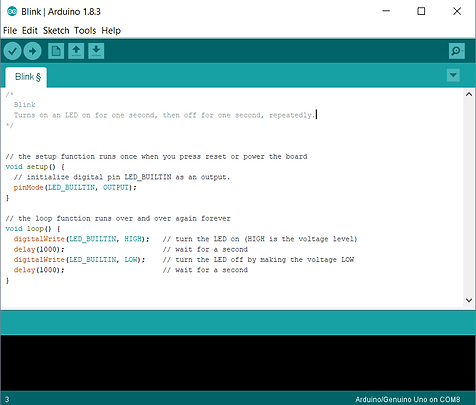
Task: Maximize the Arduino window
Action: 421,11
